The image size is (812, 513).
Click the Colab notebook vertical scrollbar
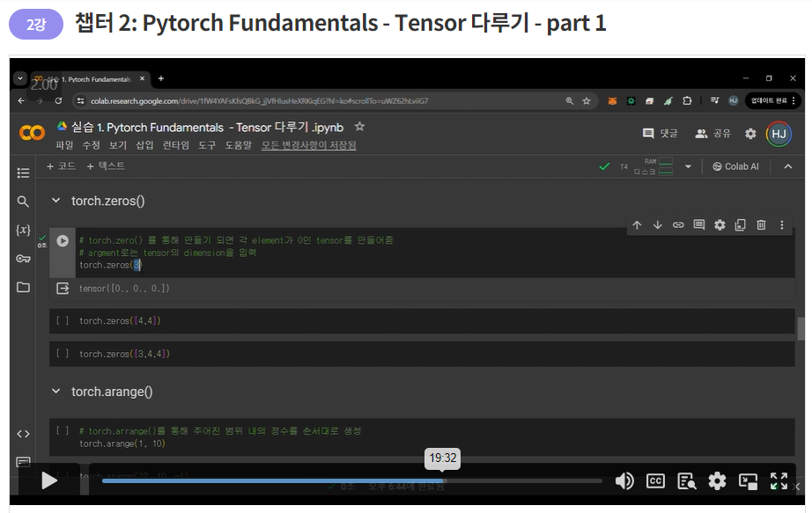pos(801,329)
